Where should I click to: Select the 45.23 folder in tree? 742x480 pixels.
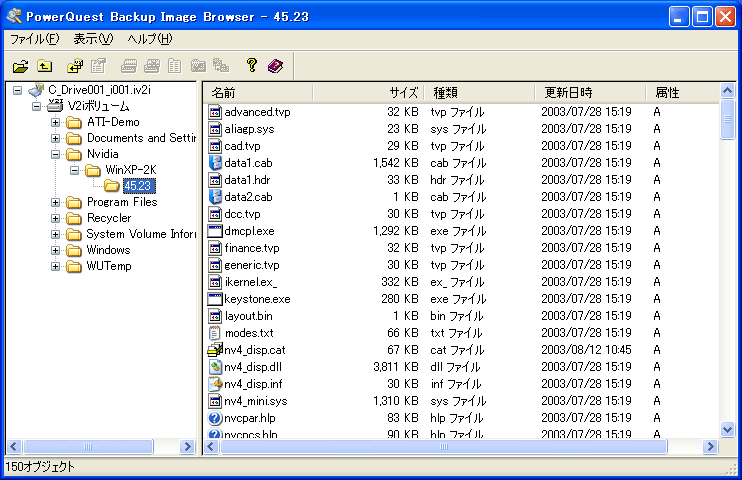coord(139,186)
